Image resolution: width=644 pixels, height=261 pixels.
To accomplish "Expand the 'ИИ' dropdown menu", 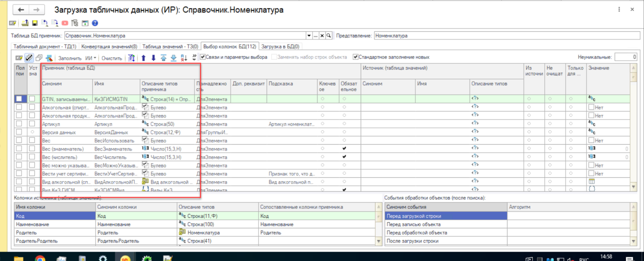I will [x=91, y=58].
